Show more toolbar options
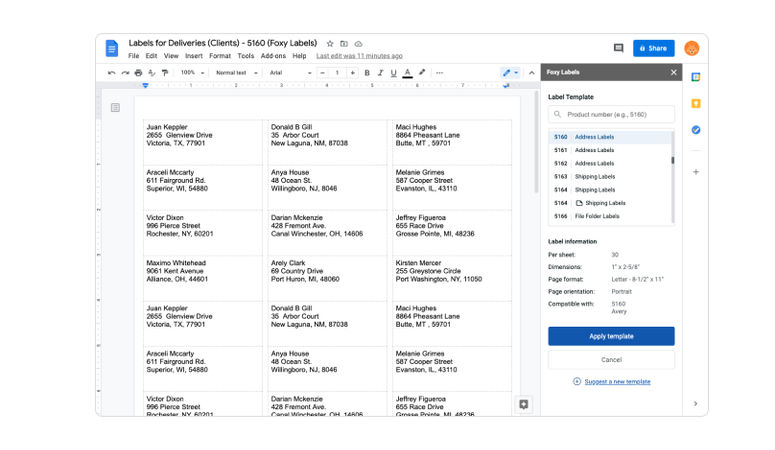The image size is (775, 450). click(439, 73)
